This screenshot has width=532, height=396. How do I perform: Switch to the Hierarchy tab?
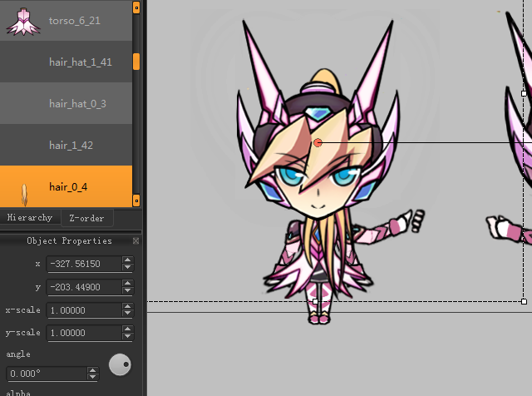(30, 218)
